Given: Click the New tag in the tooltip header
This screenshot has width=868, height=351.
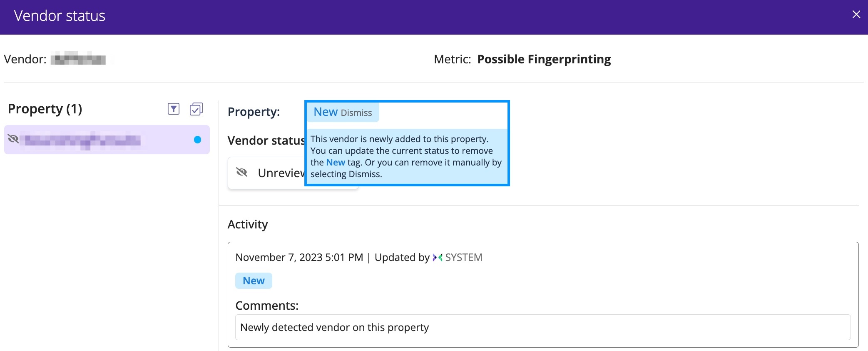Looking at the screenshot, I should click(x=325, y=111).
